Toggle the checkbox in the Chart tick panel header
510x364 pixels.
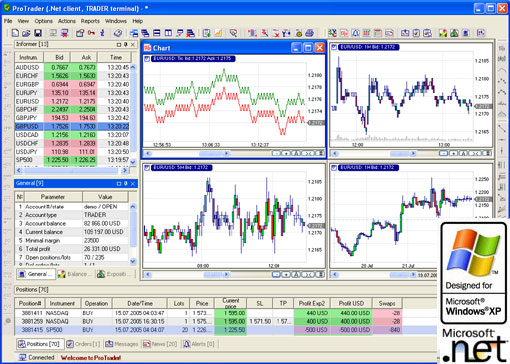pos(146,59)
